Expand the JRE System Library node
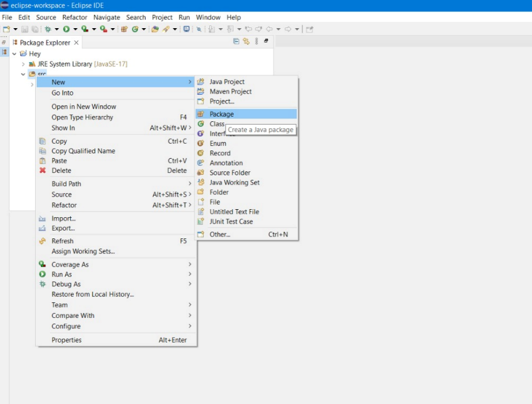The image size is (532, 404). pyautogui.click(x=23, y=64)
